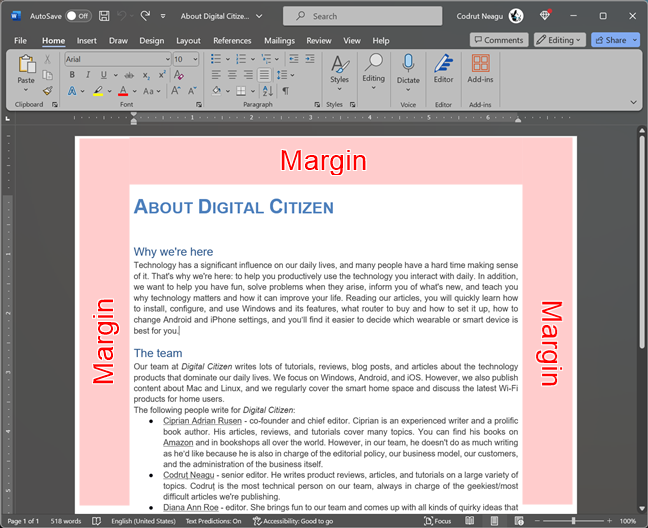This screenshot has width=648, height=528.
Task: Open the File tab
Action: [20, 40]
